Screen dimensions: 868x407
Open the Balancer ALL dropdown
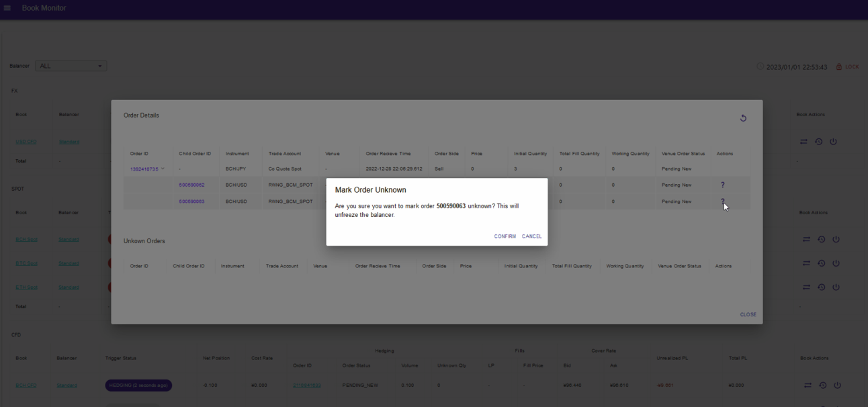coord(71,66)
